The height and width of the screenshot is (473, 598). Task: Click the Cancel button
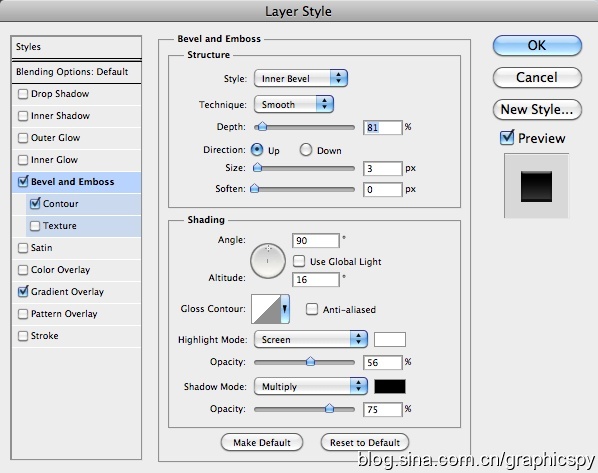pyautogui.click(x=537, y=77)
